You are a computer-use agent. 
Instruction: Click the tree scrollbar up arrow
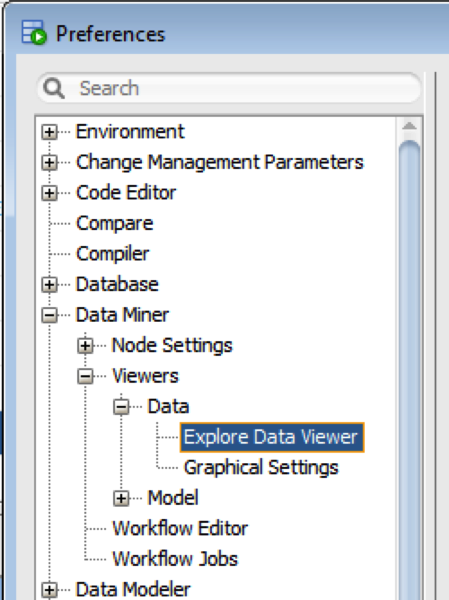coord(409,126)
